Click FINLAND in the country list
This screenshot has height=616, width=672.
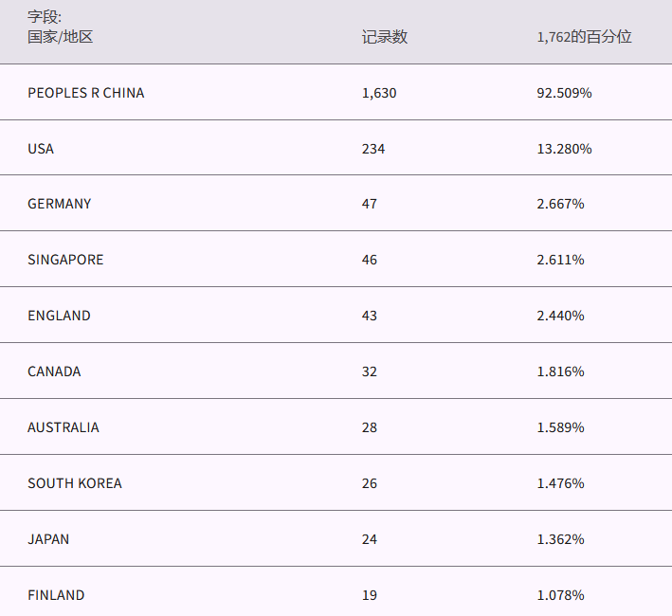pos(56,595)
